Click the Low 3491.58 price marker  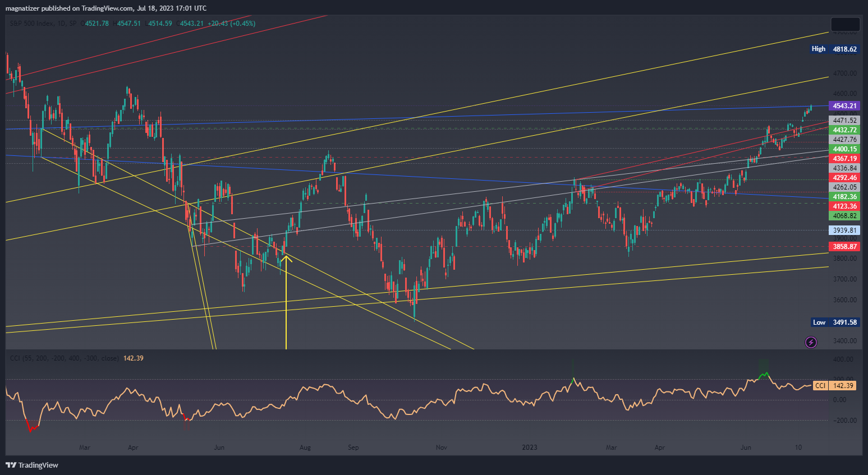[x=834, y=322]
